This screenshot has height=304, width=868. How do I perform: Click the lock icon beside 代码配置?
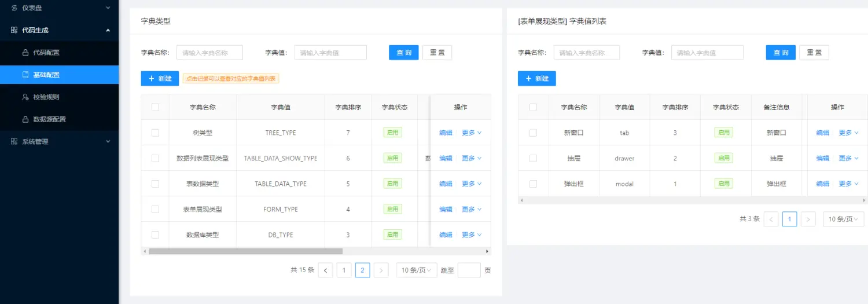25,53
